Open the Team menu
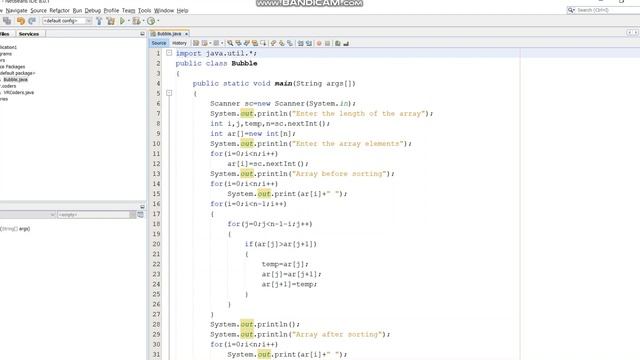This screenshot has width=640, height=360. tap(129, 10)
